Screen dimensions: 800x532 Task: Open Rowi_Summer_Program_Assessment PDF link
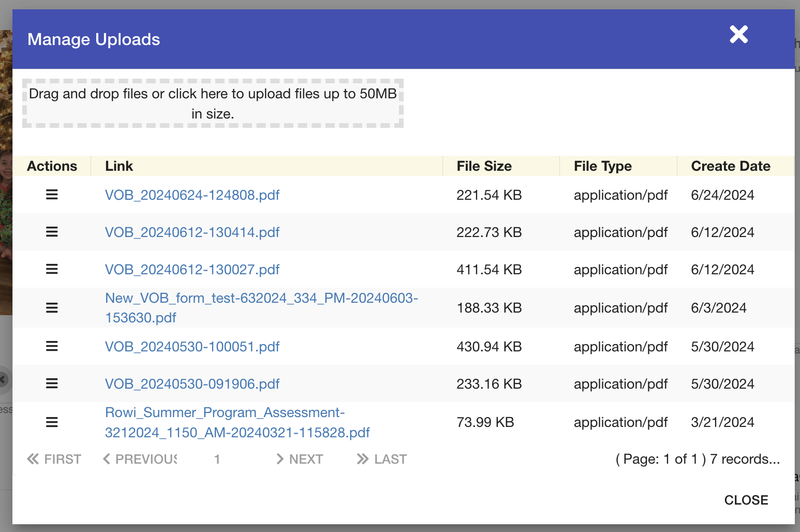237,422
